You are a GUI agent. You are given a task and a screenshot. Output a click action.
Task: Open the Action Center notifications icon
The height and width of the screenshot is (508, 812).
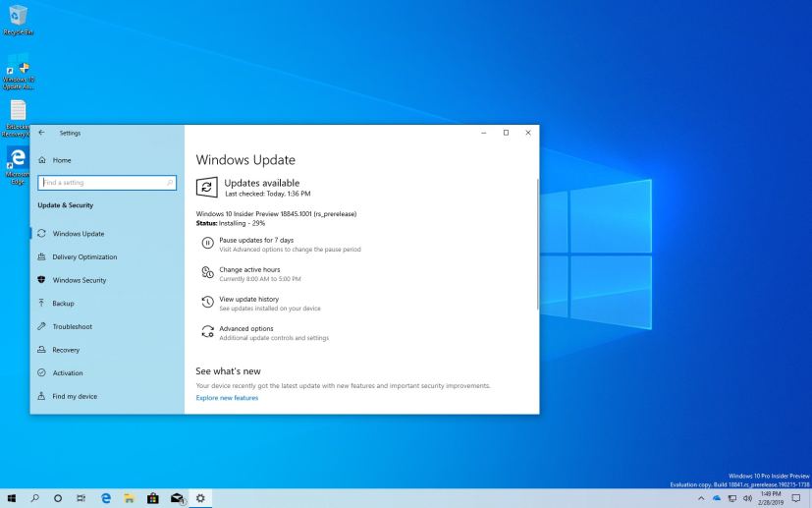[x=796, y=498]
